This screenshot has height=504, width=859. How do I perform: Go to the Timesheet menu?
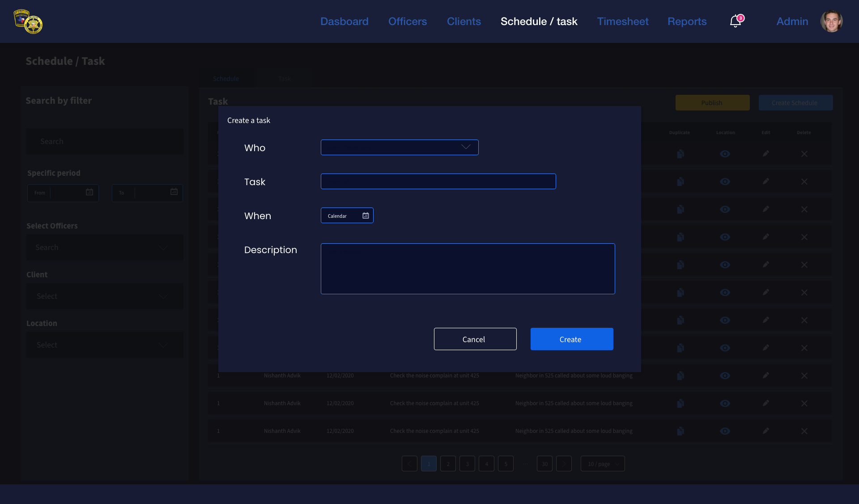[x=622, y=21]
